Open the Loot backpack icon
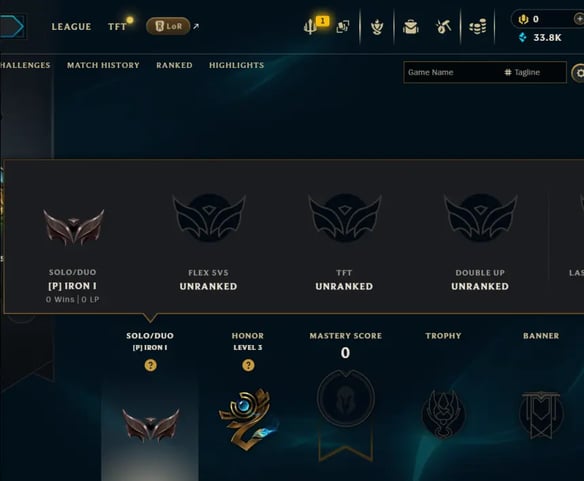The image size is (584, 481). [x=411, y=27]
